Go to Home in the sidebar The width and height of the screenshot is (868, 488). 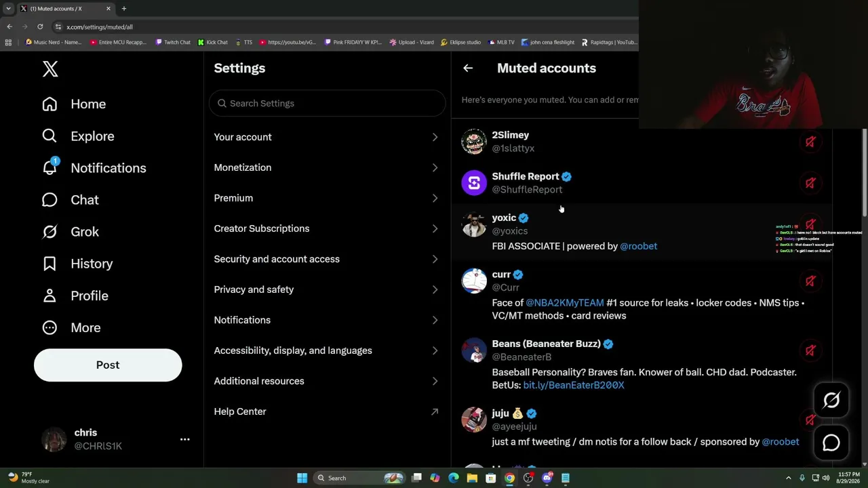point(73,104)
